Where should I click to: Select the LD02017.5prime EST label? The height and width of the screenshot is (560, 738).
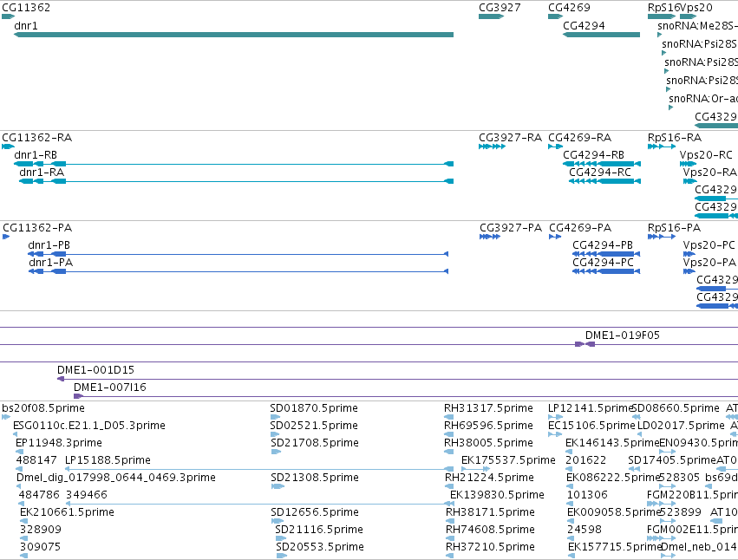(681, 426)
